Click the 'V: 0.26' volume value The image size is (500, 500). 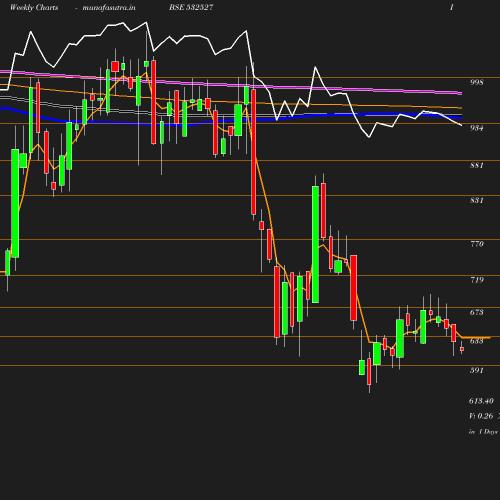481,416
